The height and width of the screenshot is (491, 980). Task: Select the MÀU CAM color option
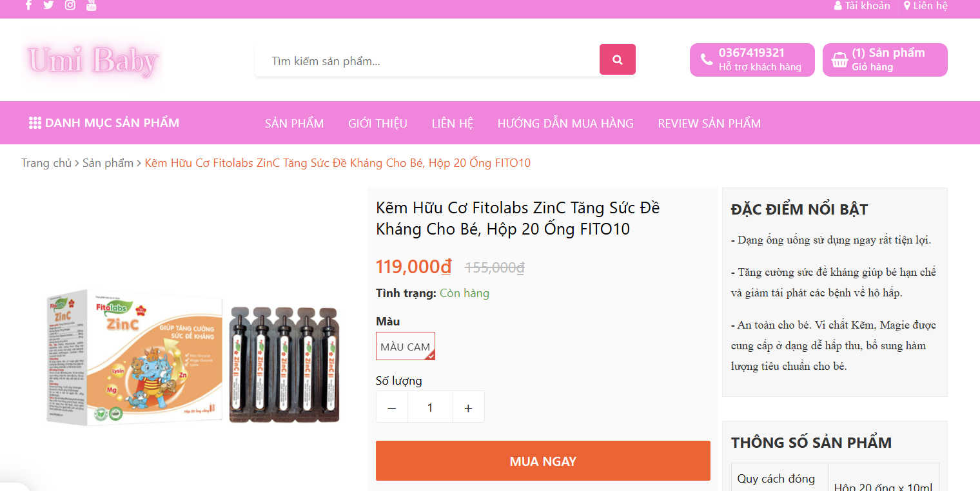tap(406, 346)
